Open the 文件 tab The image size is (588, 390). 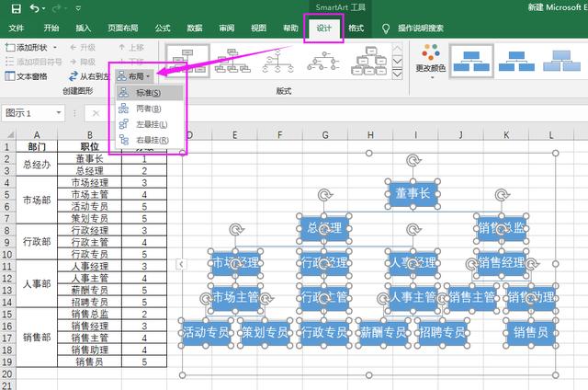[17, 29]
